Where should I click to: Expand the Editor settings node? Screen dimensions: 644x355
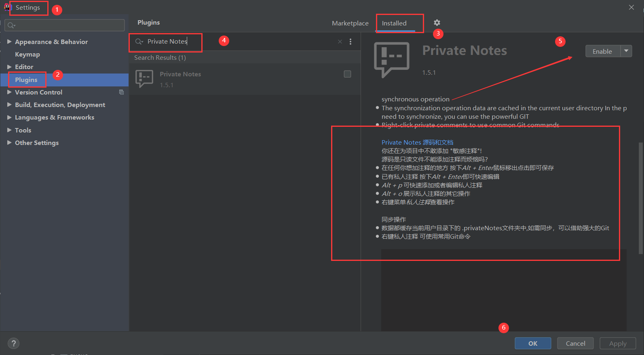pos(9,67)
